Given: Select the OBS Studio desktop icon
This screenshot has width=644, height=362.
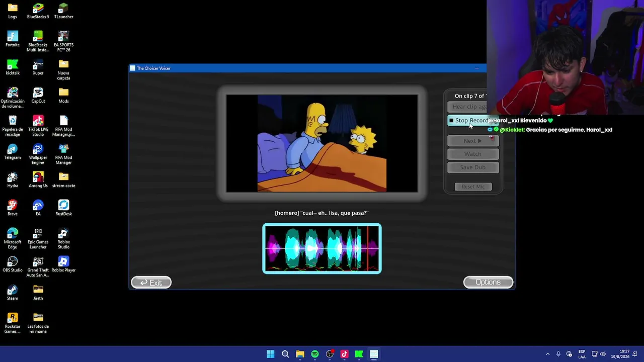Looking at the screenshot, I should tap(13, 264).
